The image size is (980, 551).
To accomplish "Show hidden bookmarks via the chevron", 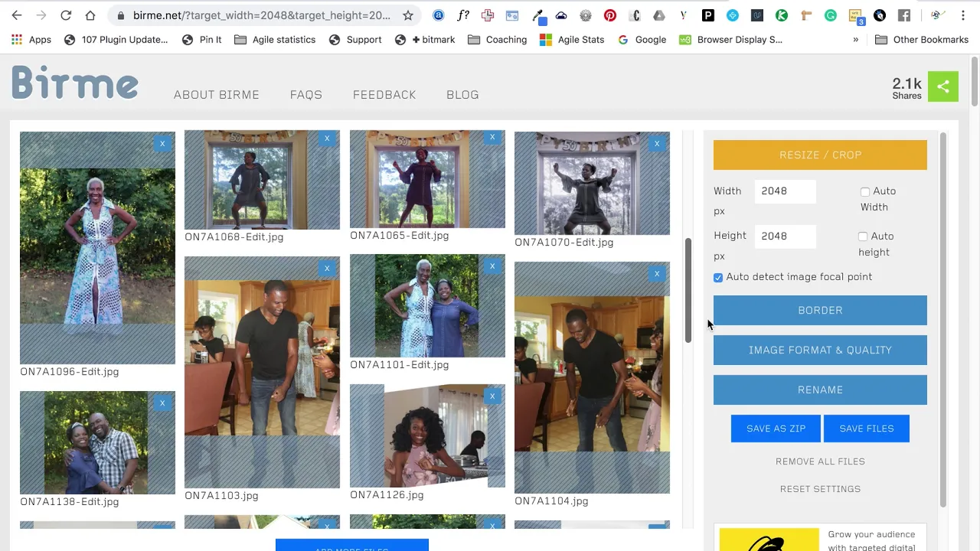I will (855, 40).
